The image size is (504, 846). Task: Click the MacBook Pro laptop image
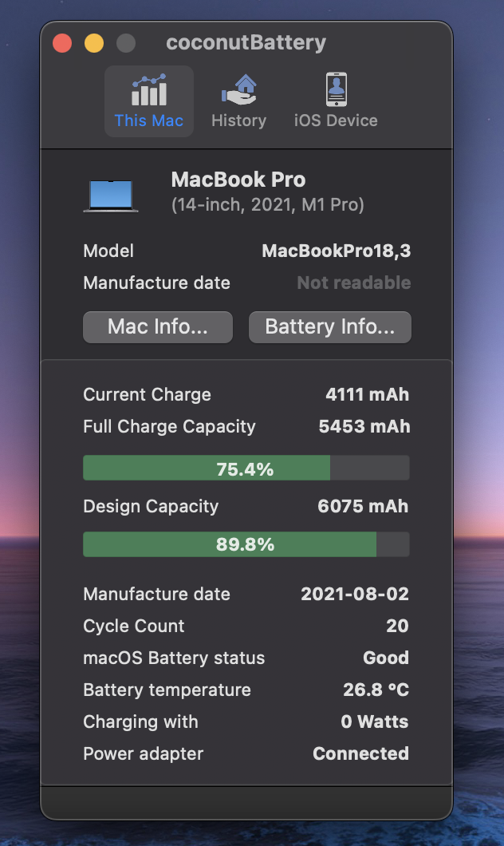pos(111,196)
